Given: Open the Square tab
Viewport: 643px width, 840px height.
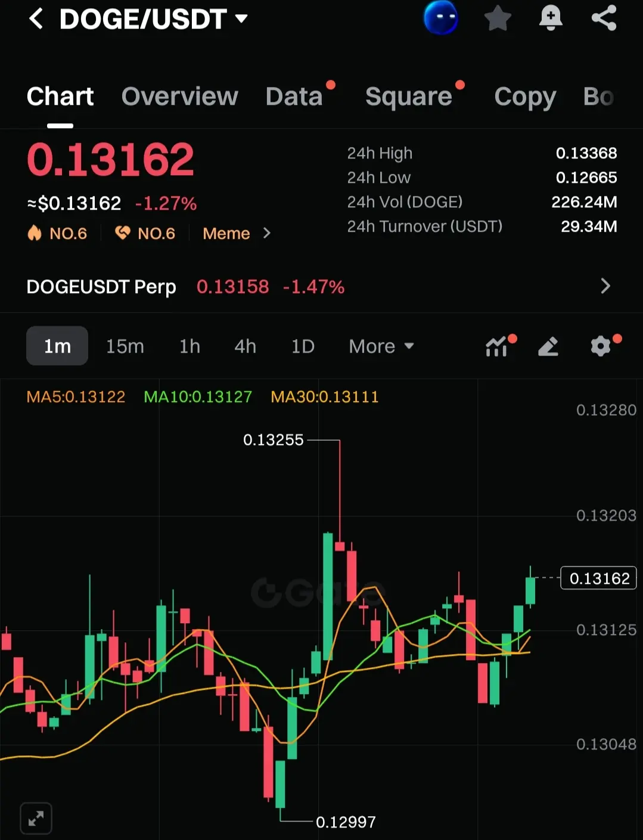Looking at the screenshot, I should 409,97.
